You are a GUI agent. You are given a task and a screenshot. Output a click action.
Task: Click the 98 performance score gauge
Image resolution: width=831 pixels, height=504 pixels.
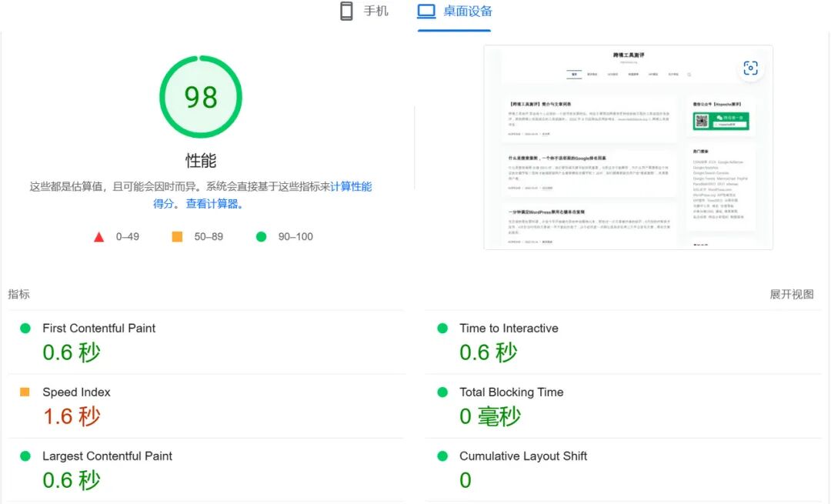click(x=200, y=95)
